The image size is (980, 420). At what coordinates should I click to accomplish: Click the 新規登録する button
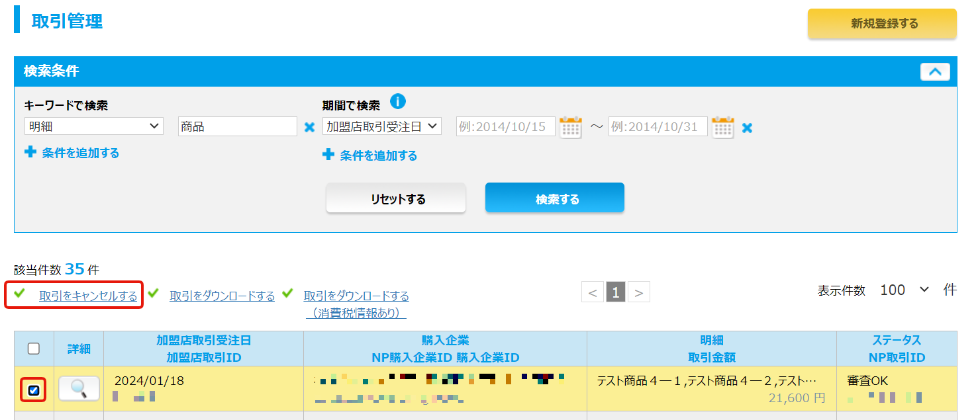coord(882,24)
